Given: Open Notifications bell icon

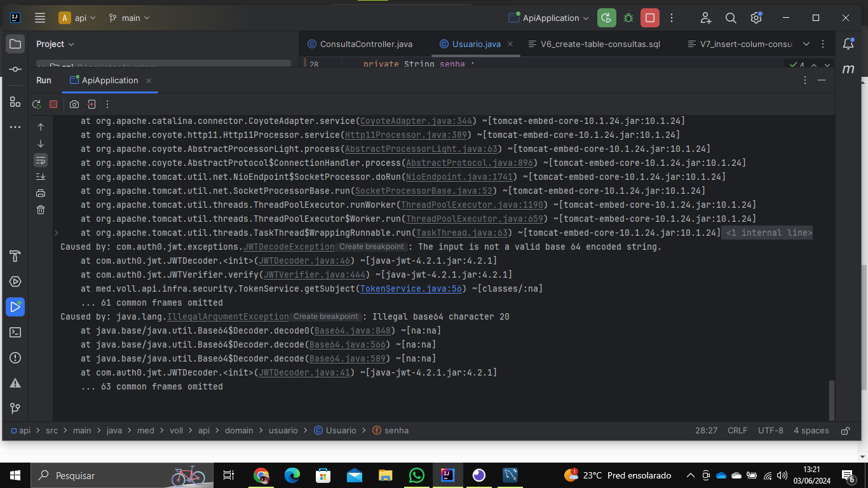Looking at the screenshot, I should point(848,44).
